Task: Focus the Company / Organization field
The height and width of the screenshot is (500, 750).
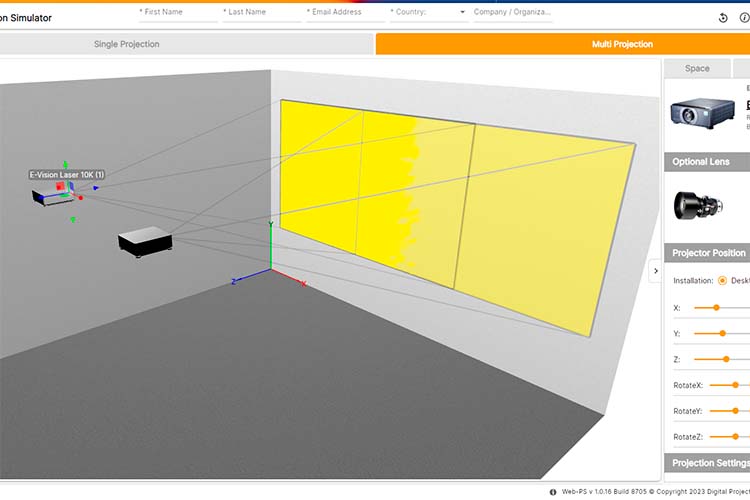Action: (513, 12)
